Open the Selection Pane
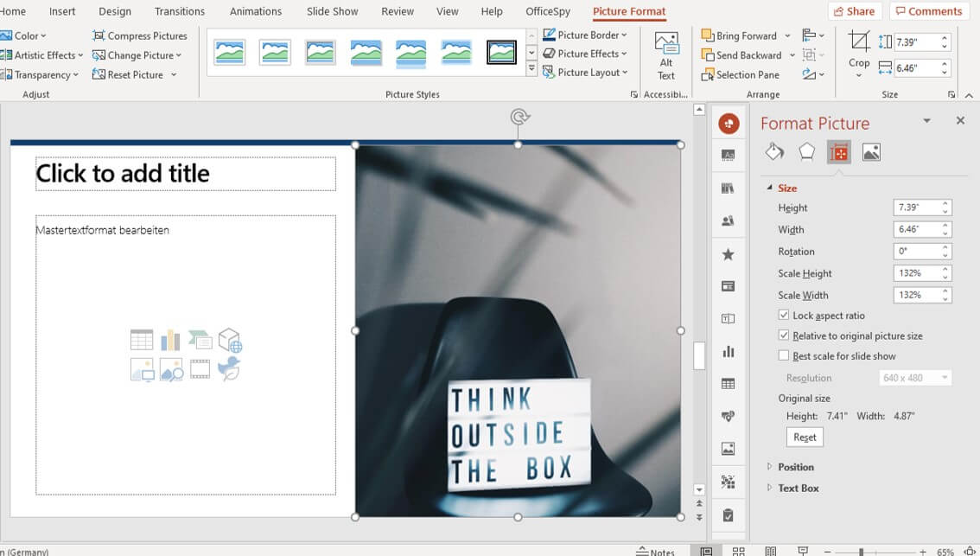Image resolution: width=980 pixels, height=556 pixels. (x=740, y=75)
